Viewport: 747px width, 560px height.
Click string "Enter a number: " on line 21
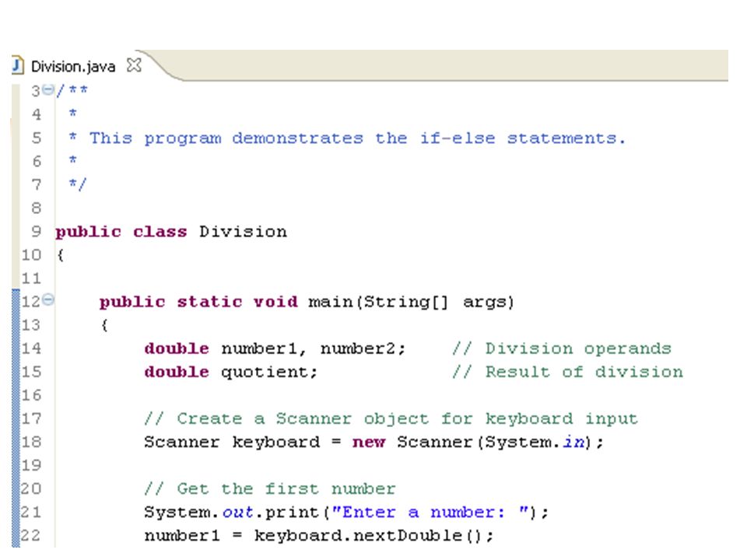430,513
